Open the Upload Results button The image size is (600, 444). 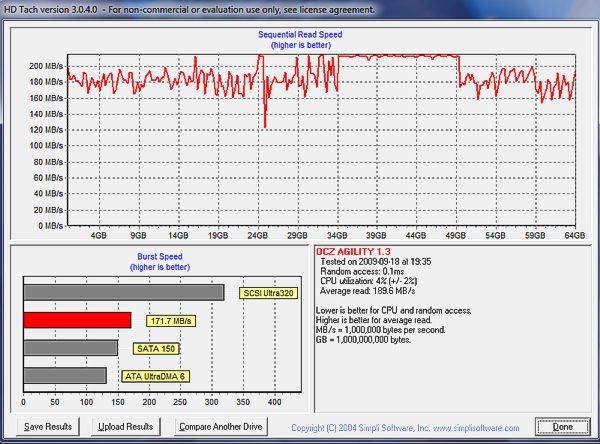pos(126,426)
